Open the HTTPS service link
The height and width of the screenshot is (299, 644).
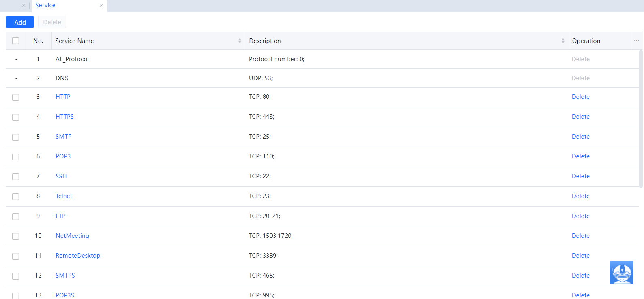(x=64, y=117)
